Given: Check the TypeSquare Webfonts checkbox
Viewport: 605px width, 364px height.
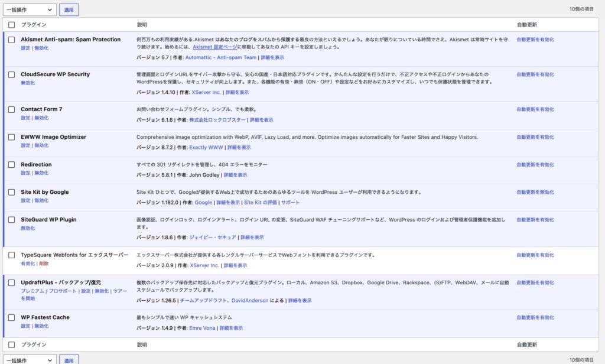Looking at the screenshot, I should [x=12, y=255].
